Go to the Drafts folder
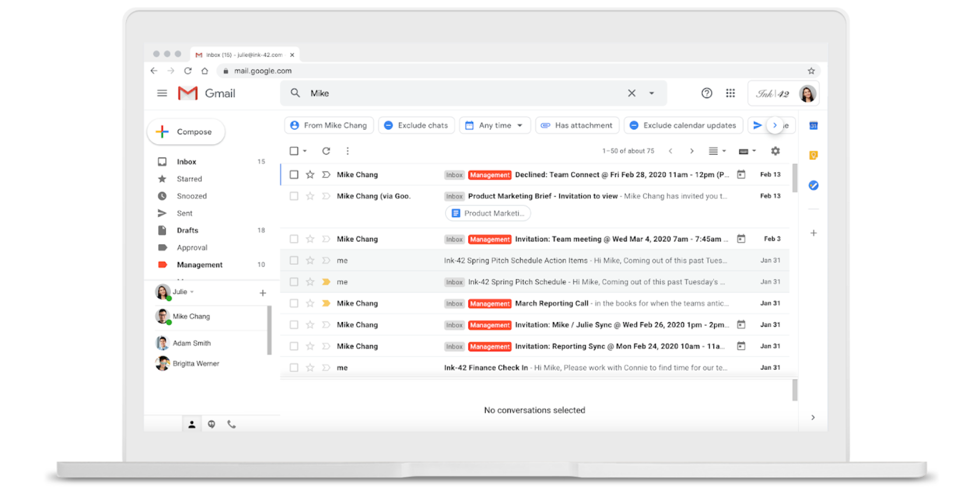This screenshot has width=980, height=490. [187, 230]
